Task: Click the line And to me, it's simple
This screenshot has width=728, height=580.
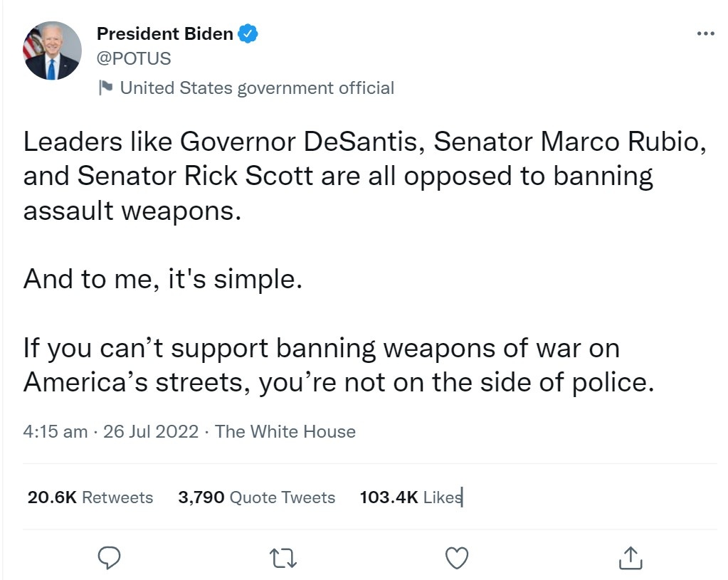Action: pos(163,278)
